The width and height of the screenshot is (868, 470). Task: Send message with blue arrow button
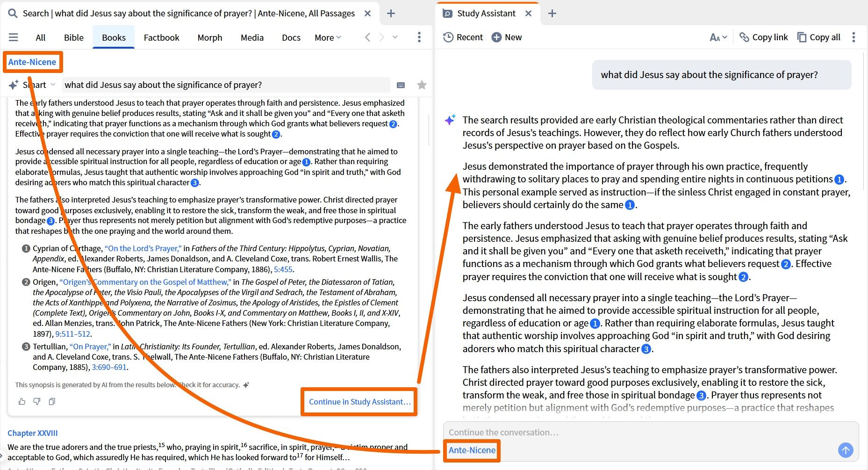pos(846,450)
